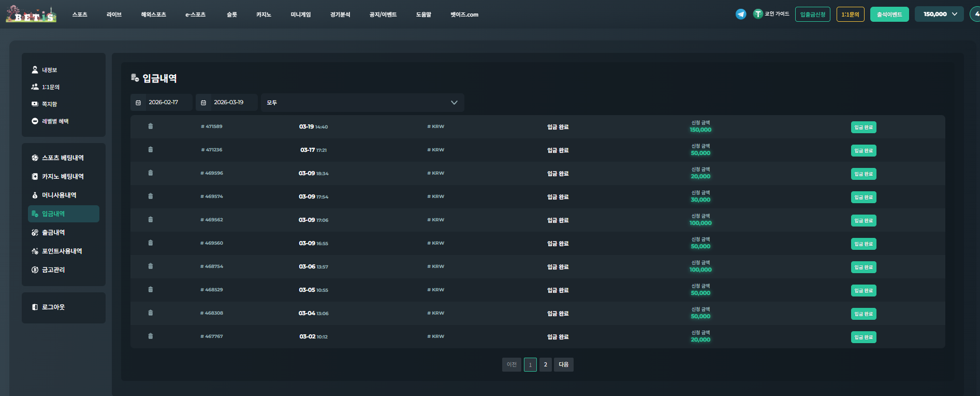Screen dimensions: 980x396
Task: Click trash icon for record #467767
Action: coord(151,336)
